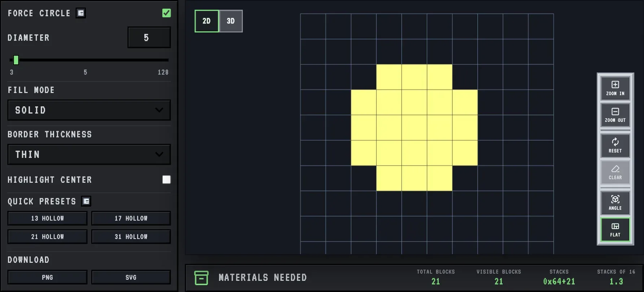Switch to Angle view
644x292 pixels.
(615, 203)
